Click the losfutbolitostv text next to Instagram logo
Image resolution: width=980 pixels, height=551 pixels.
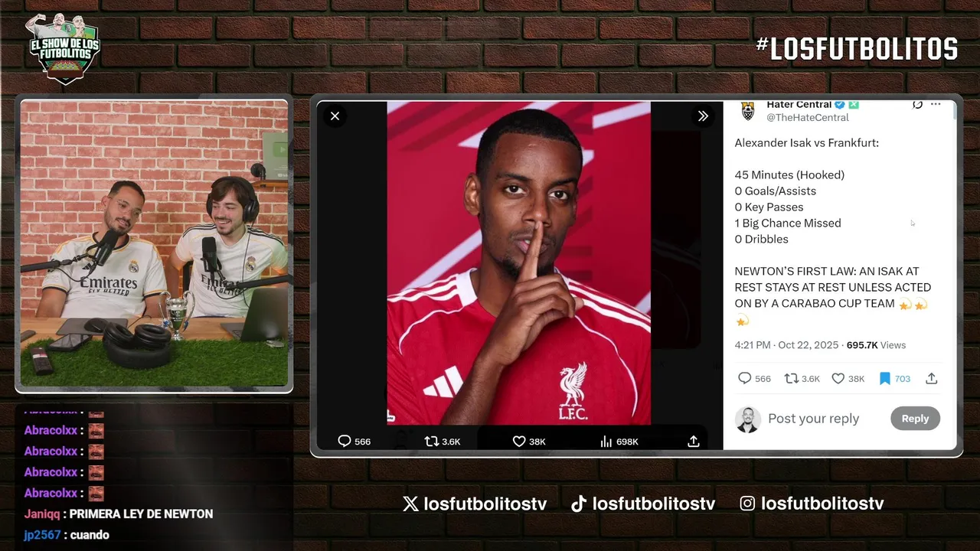822,504
